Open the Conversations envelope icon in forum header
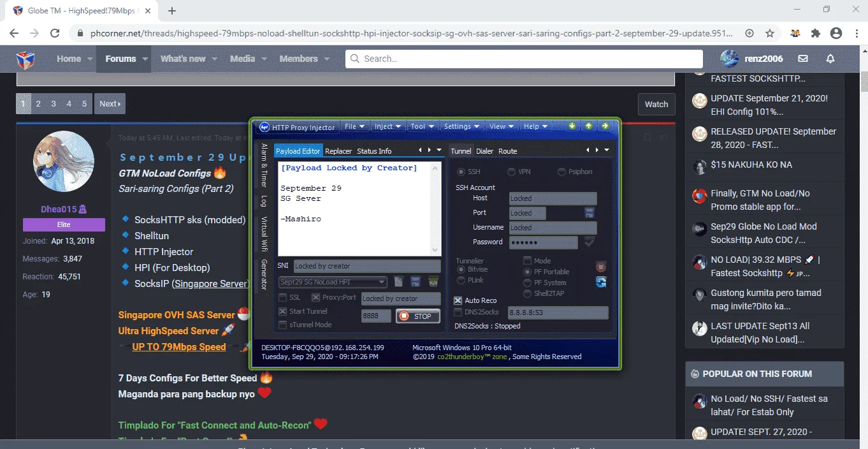868x449 pixels. click(x=803, y=59)
